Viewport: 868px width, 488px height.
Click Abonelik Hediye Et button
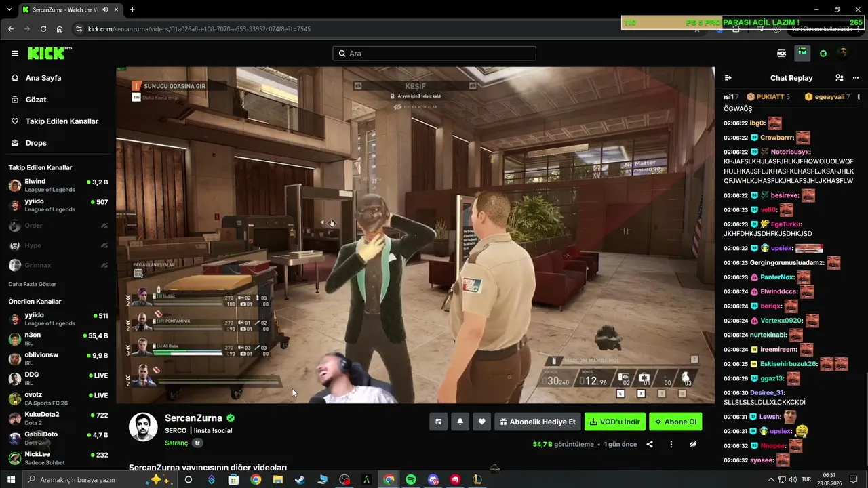538,422
